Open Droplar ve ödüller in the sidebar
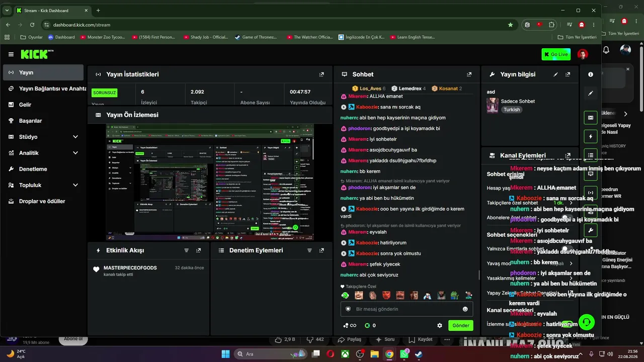Viewport: 644px width, 362px height. coord(43,201)
